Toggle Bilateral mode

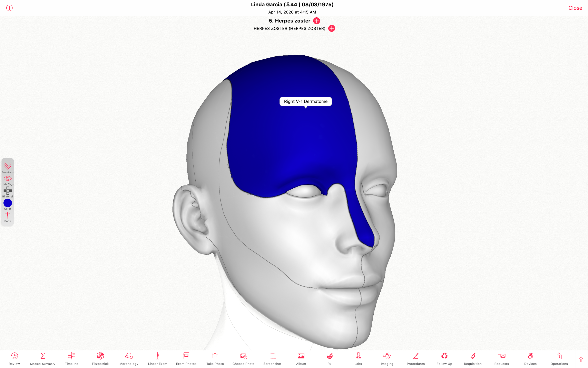(x=8, y=192)
